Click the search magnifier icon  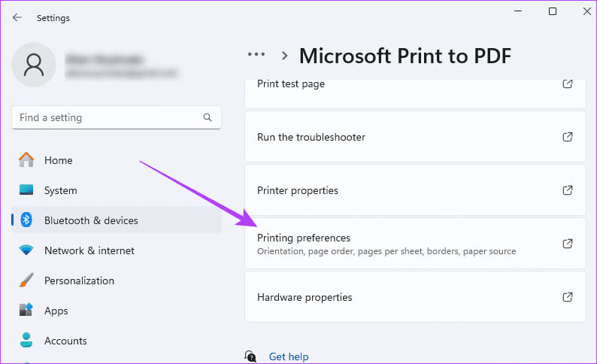click(x=207, y=117)
